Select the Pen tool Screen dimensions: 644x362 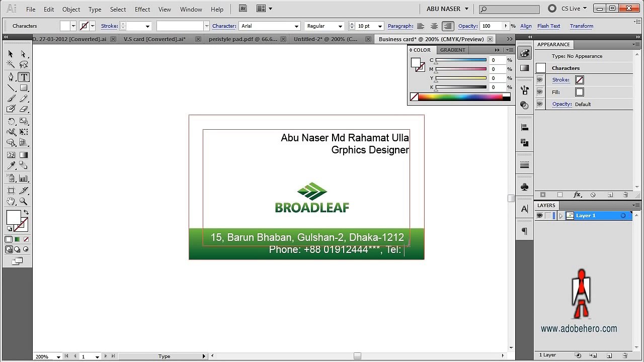(x=11, y=77)
